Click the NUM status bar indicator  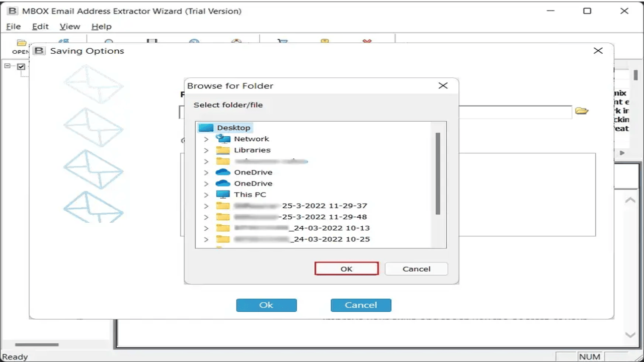point(589,356)
